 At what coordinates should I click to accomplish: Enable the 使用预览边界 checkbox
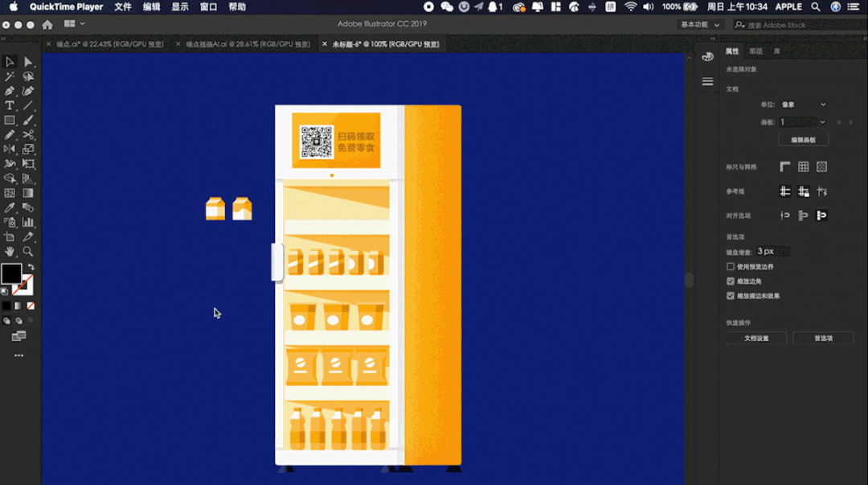pyautogui.click(x=731, y=266)
